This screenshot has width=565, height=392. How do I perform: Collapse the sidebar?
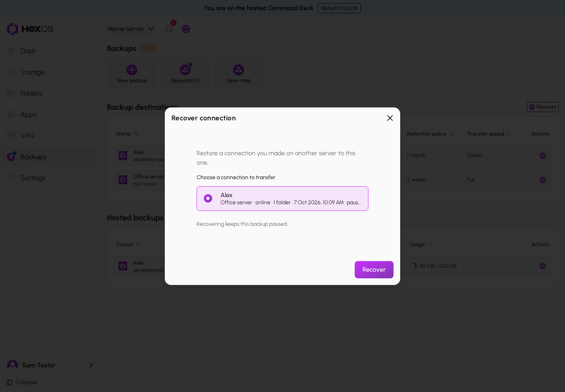point(22,383)
